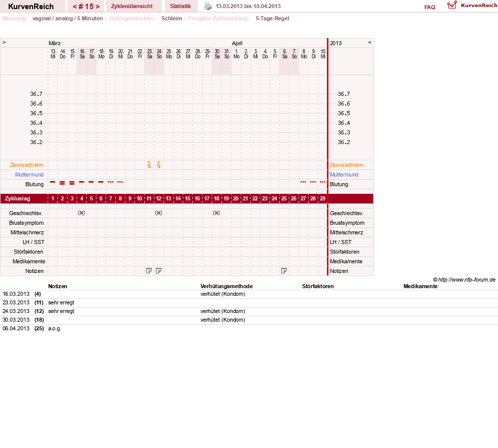Viewport: 498px width, 448px height.
Task: Click double bleeding mark on cycle day 3
Action: click(x=72, y=183)
